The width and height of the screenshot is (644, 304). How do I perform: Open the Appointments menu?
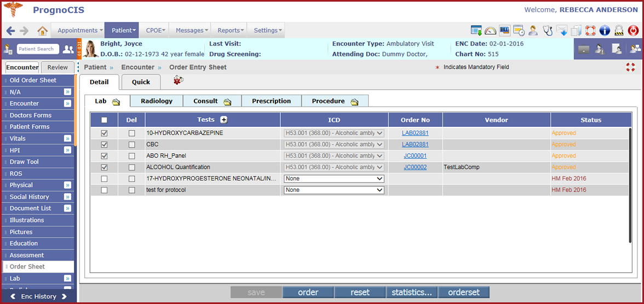point(78,31)
